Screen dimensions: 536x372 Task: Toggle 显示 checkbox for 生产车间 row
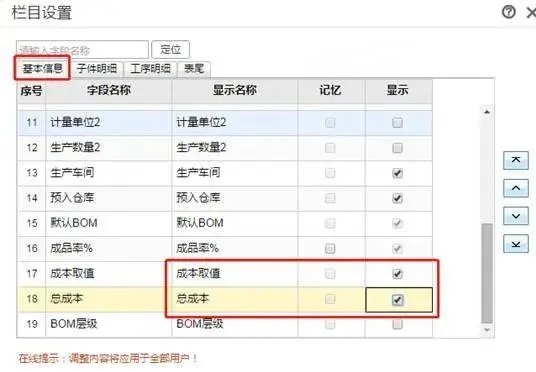pyautogui.click(x=397, y=173)
